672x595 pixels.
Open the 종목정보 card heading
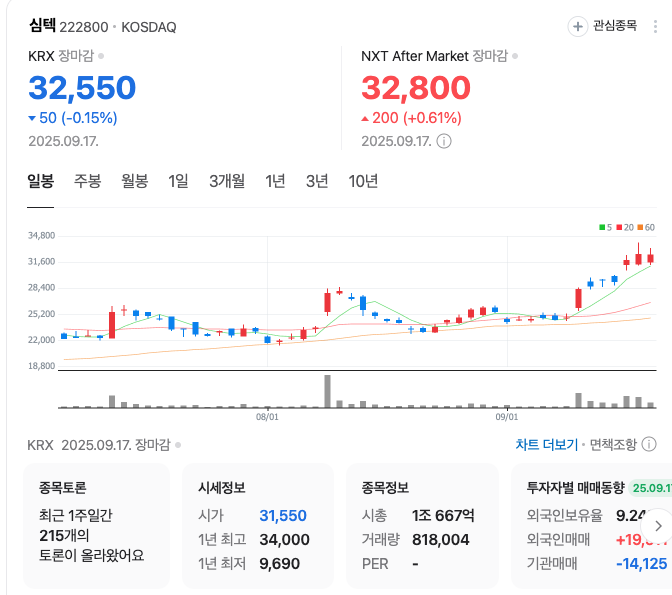385,488
